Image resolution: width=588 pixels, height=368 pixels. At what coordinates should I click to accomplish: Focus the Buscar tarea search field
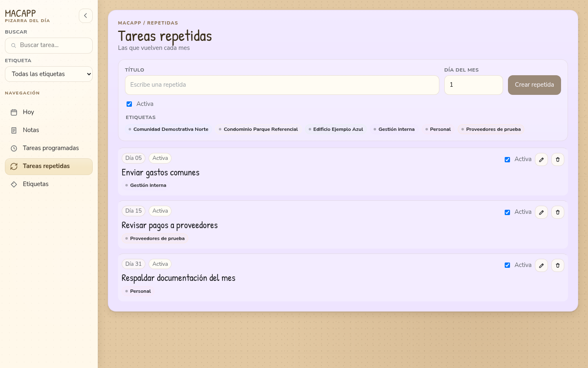pos(49,45)
